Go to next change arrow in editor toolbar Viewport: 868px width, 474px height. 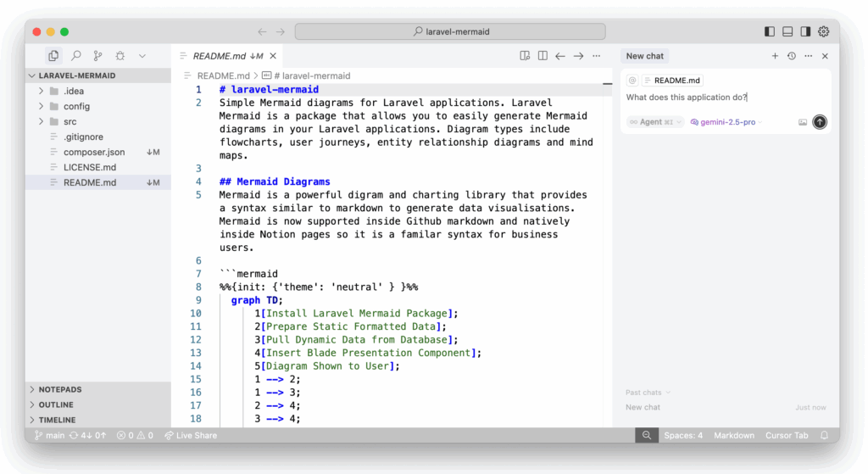point(578,56)
